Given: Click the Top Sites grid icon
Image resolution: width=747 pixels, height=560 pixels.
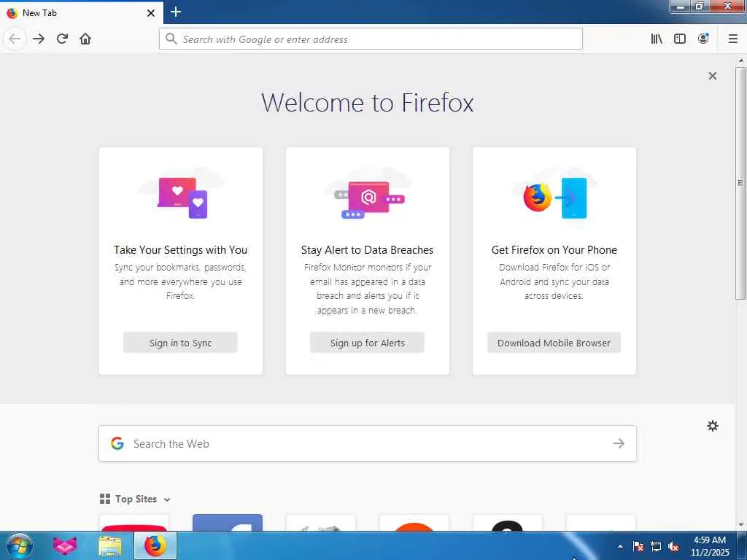Looking at the screenshot, I should 105,499.
